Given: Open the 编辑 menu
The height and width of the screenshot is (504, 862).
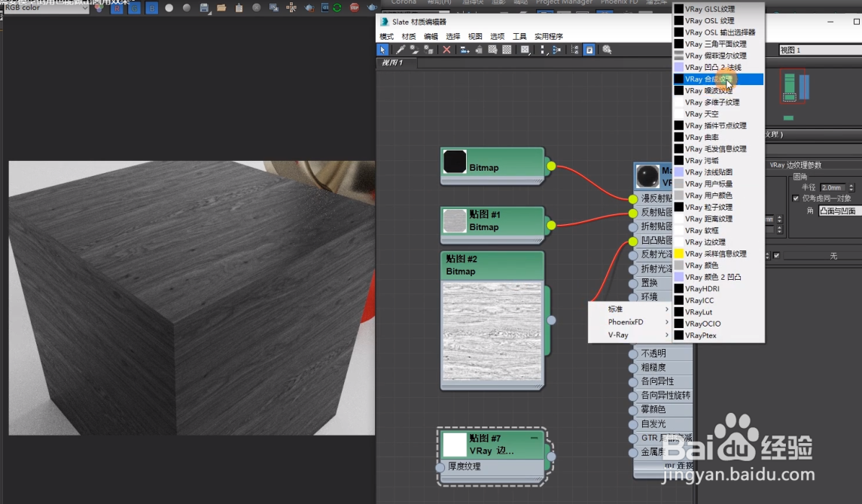Looking at the screenshot, I should (x=431, y=36).
